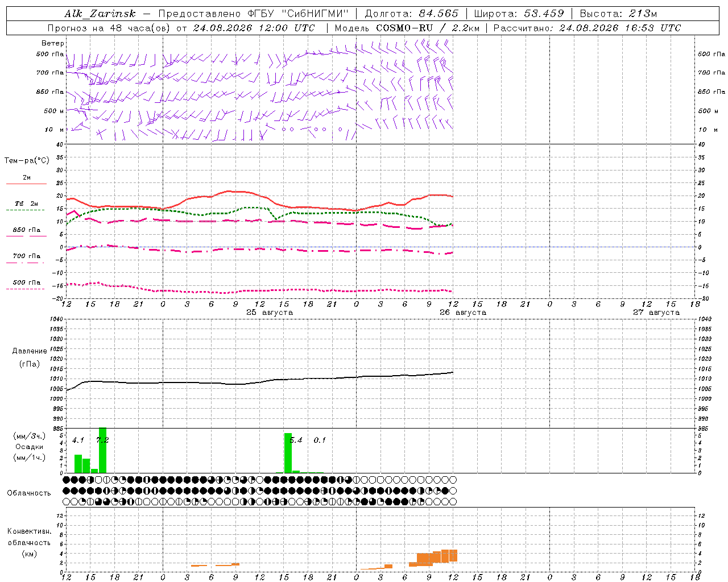Image resolution: width=728 pixels, height=582 pixels.
Task: Click the Облачность cloudiness row label
Action: pos(29,493)
